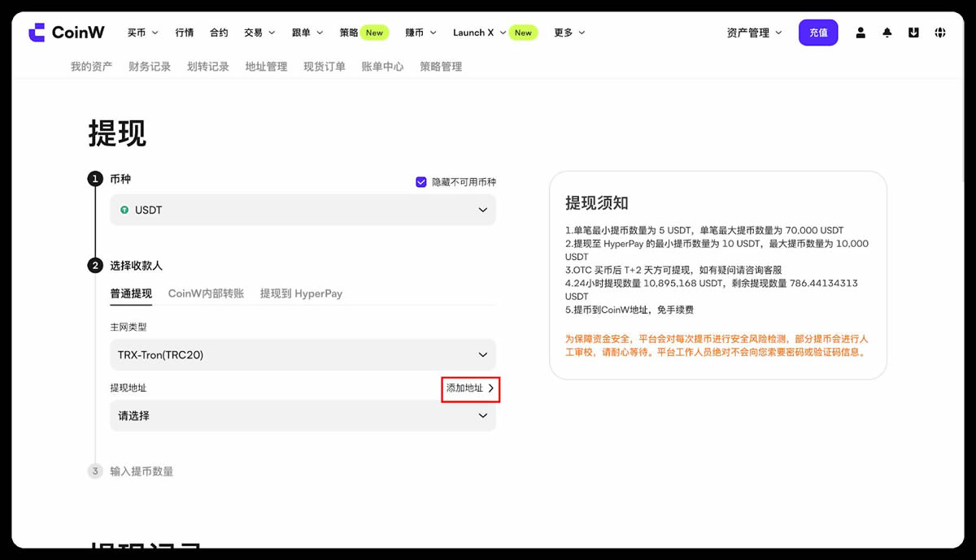Screen dimensions: 976x560
Task: Open the user profile icon
Action: click(x=861, y=33)
